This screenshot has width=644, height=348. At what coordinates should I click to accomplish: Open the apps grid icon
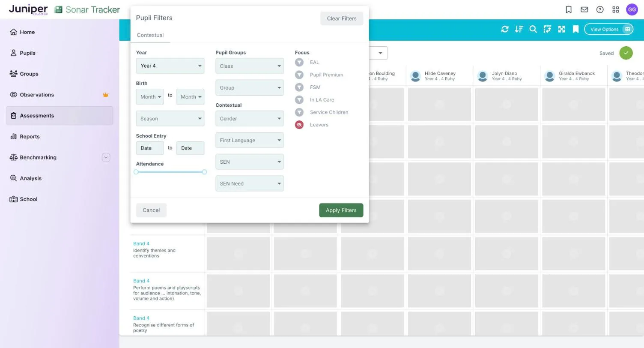[616, 9]
